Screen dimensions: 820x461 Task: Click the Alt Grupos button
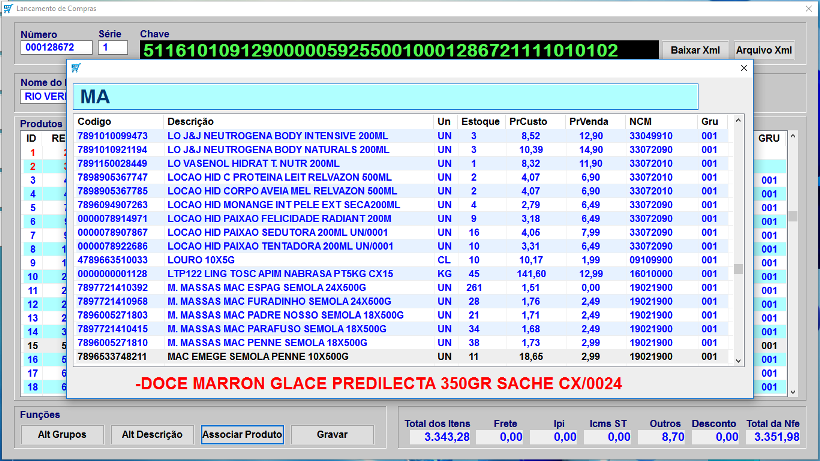[x=62, y=434]
